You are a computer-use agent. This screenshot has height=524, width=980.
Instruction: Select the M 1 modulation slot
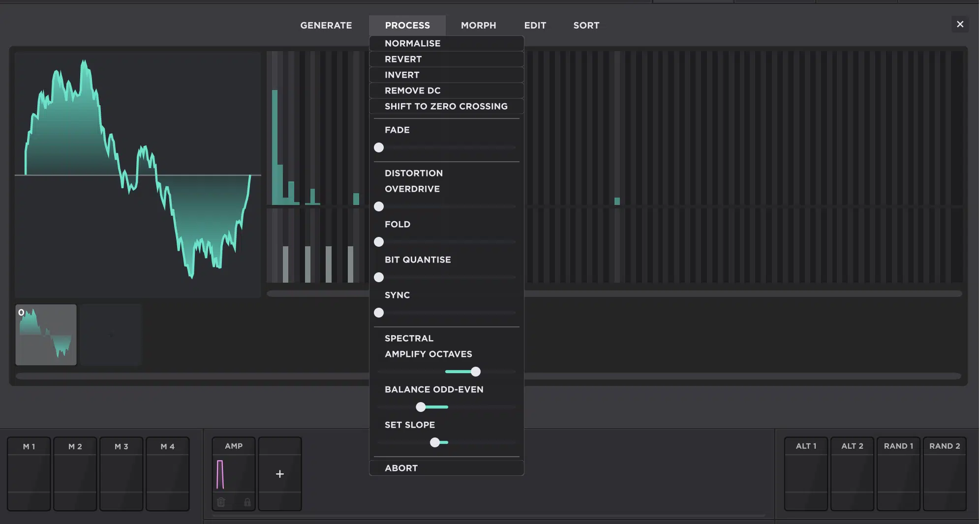[29, 474]
